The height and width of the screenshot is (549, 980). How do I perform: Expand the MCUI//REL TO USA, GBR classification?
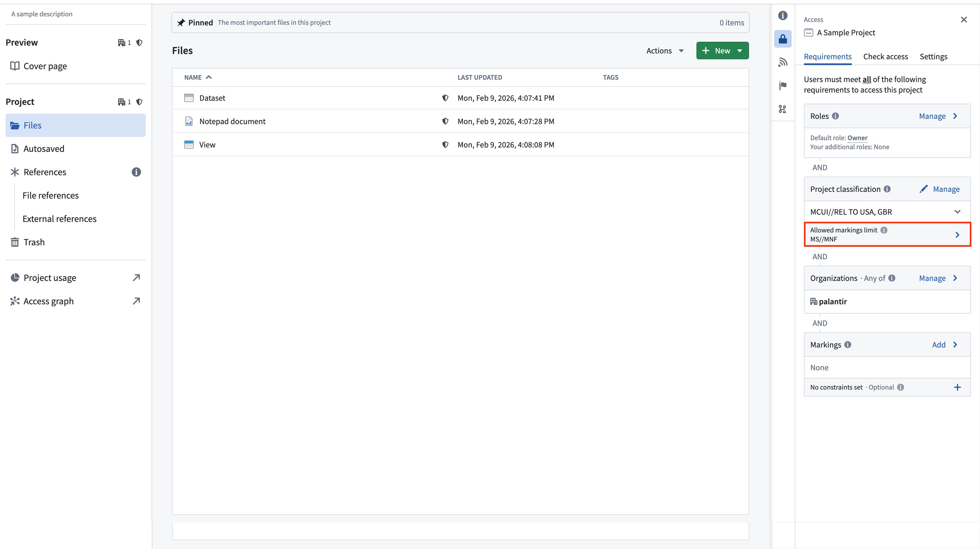(x=957, y=211)
